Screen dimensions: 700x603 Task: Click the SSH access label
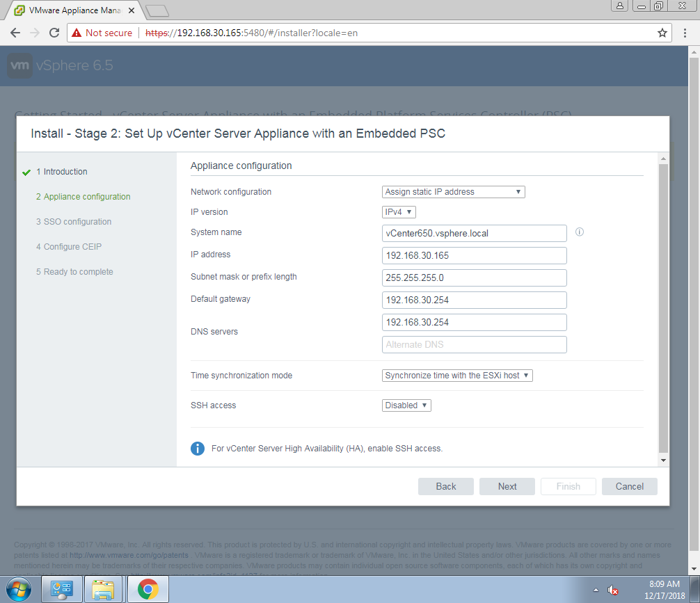coord(214,405)
